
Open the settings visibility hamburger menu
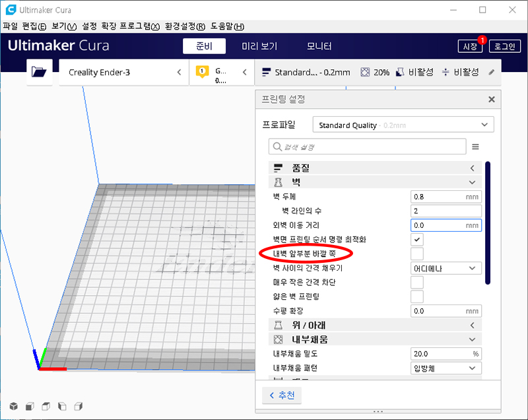click(x=475, y=147)
